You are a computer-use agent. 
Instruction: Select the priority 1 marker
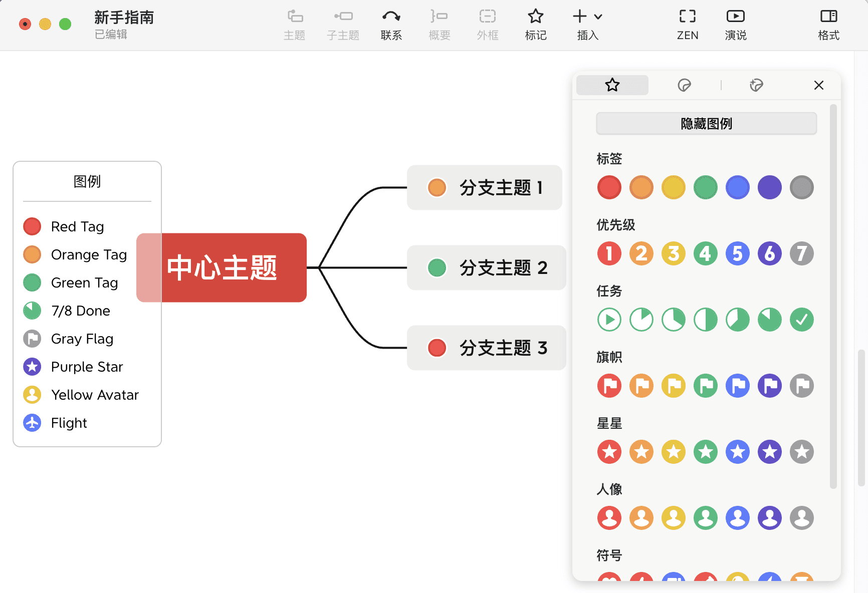coord(609,253)
